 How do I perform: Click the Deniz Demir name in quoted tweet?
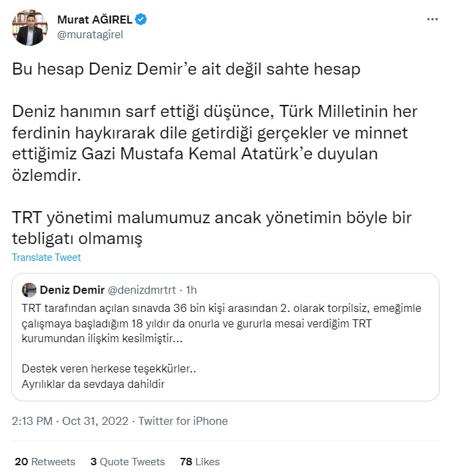72,290
